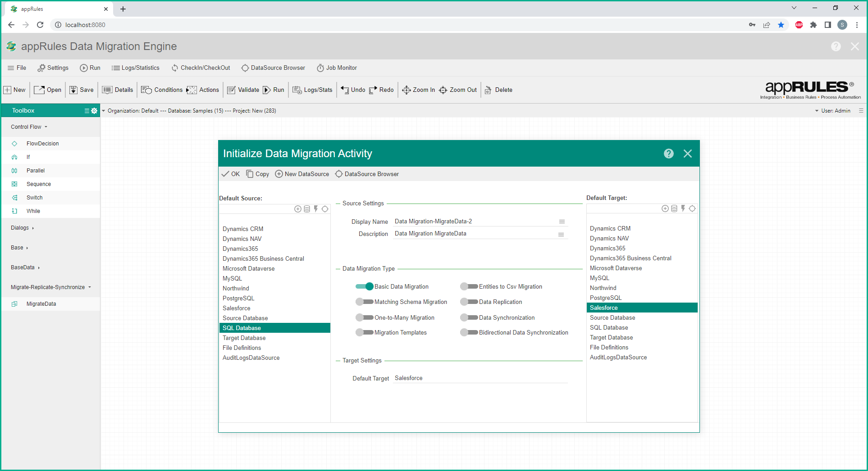Image resolution: width=868 pixels, height=471 pixels.
Task: Select the MigrateData activity in the toolbox
Action: coord(41,304)
